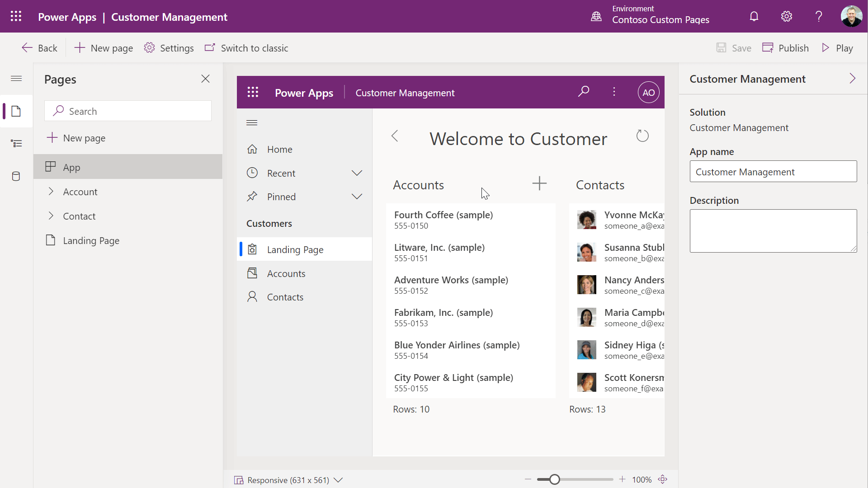The width and height of the screenshot is (868, 488).
Task: Click inside the Description text box
Action: tap(773, 230)
